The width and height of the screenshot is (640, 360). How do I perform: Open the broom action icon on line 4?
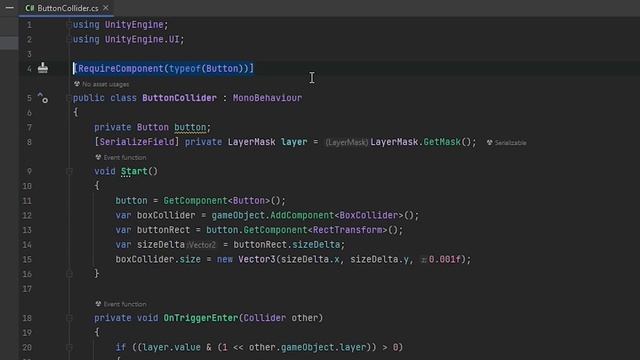[43, 68]
